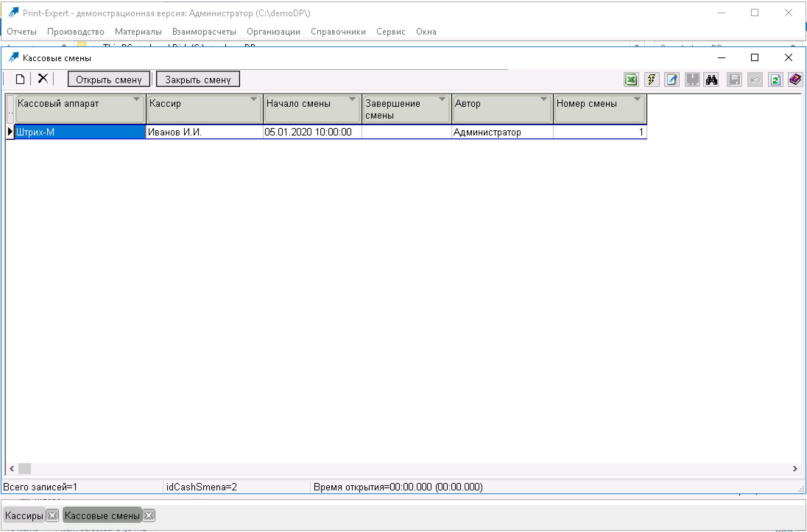Image resolution: width=807 pixels, height=532 pixels.
Task: Open the Начало смены column filter dropdown
Action: [352, 99]
